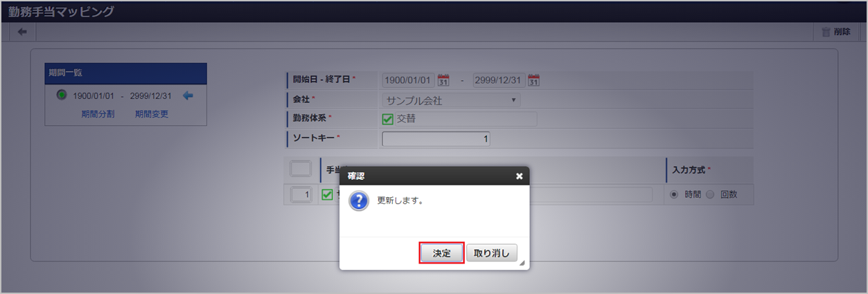This screenshot has height=294, width=868.
Task: Click the back arrow toolbar icon
Action: (22, 32)
